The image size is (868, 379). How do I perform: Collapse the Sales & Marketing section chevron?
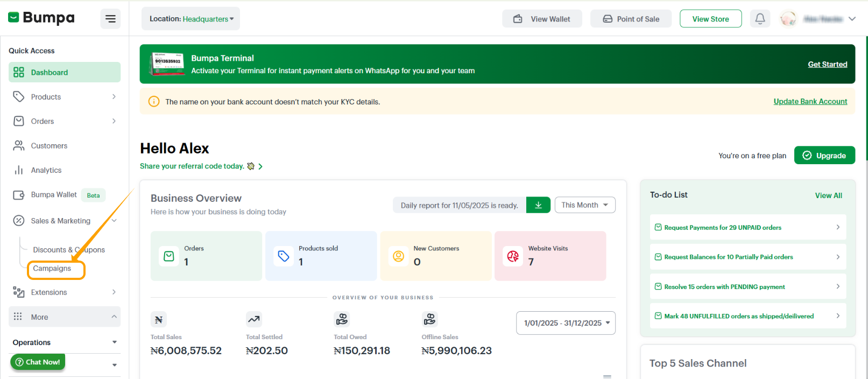pyautogui.click(x=114, y=221)
